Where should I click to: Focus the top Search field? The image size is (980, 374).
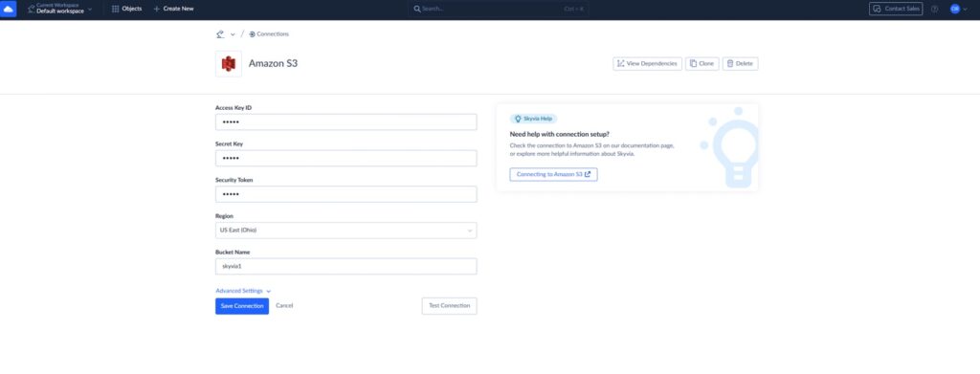pos(498,9)
